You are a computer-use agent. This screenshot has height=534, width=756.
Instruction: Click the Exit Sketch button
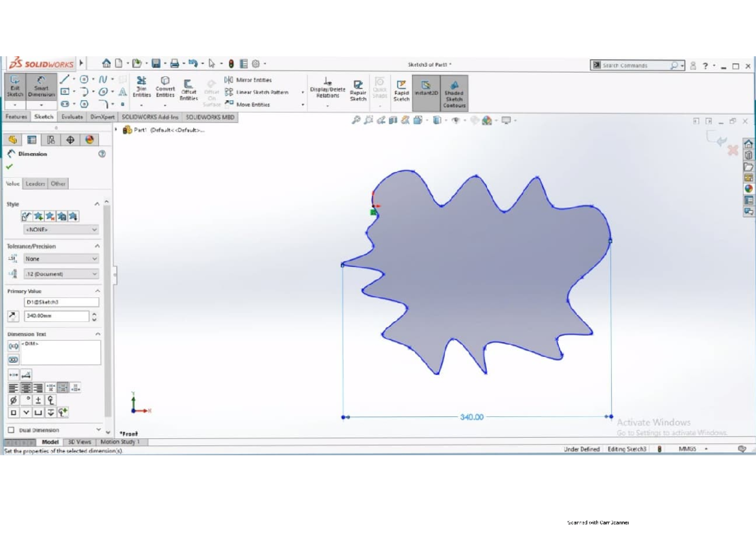(x=14, y=88)
